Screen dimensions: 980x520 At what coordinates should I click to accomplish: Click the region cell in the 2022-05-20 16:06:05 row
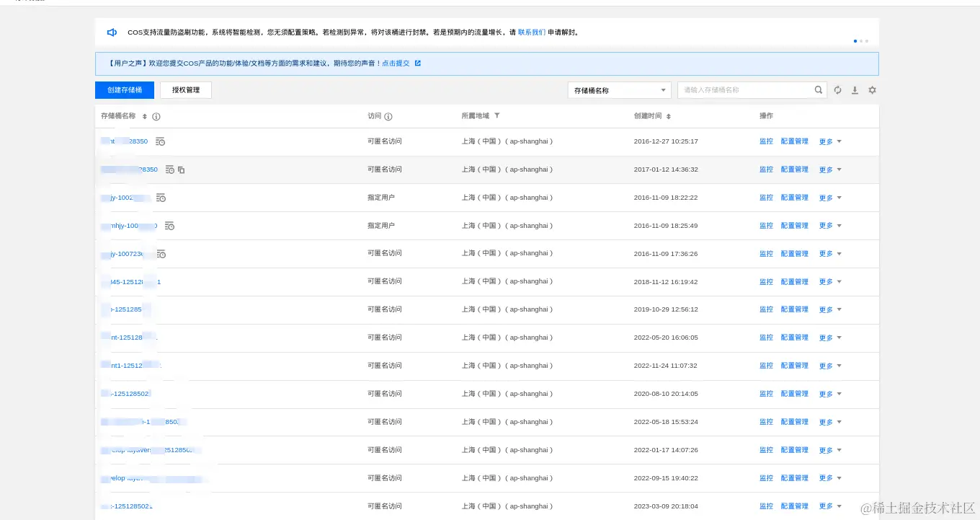point(507,338)
